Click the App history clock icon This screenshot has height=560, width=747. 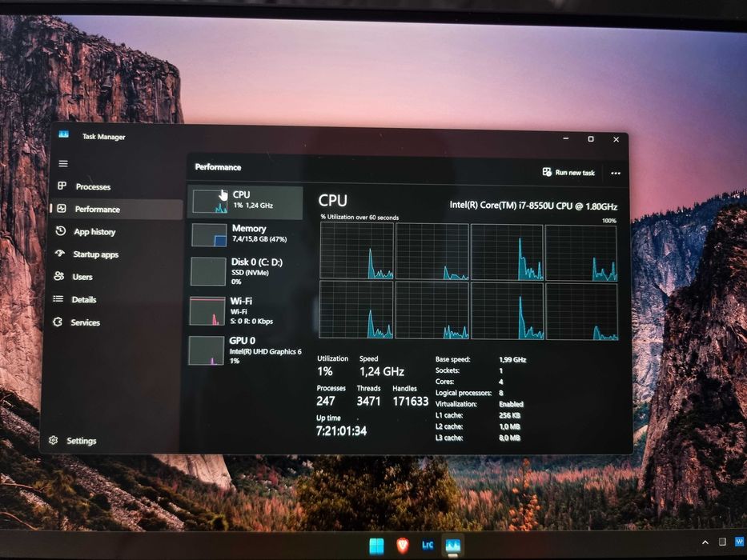(x=61, y=231)
